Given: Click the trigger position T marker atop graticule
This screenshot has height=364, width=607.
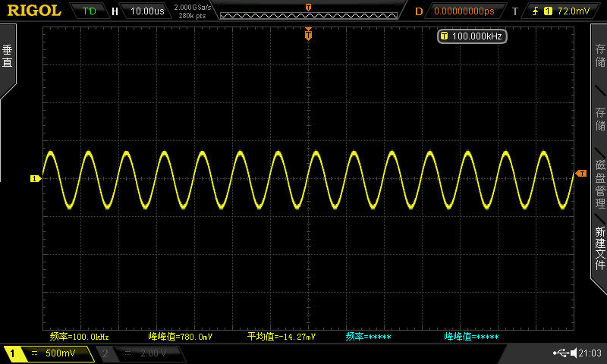Looking at the screenshot, I should (x=308, y=34).
